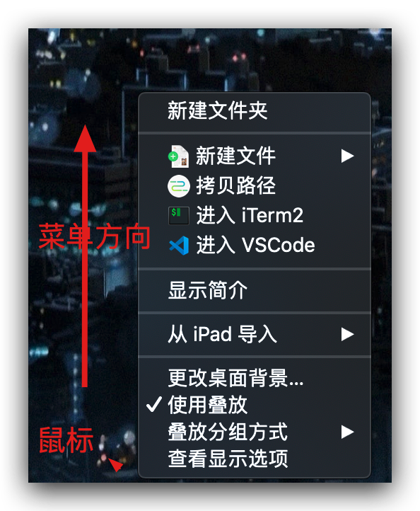
Task: Open the 叠放分组方式 menu entry
Action: (x=255, y=432)
